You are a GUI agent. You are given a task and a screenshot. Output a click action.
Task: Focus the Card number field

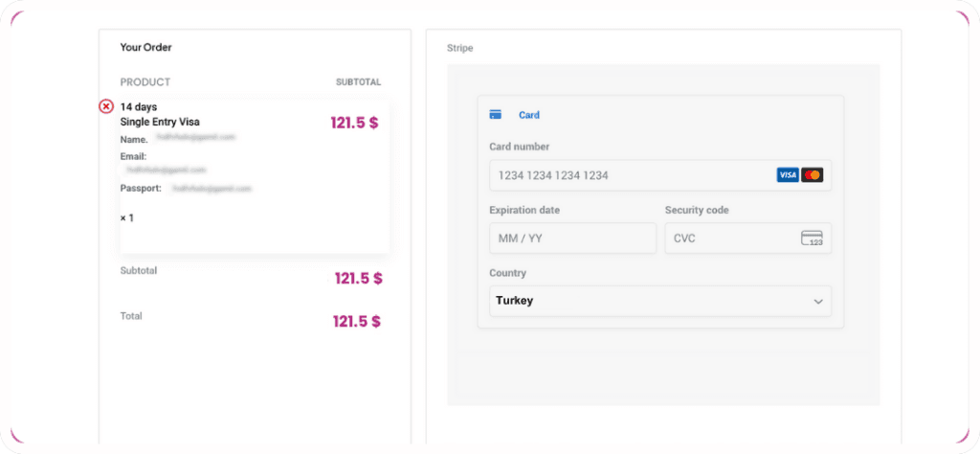click(x=632, y=175)
